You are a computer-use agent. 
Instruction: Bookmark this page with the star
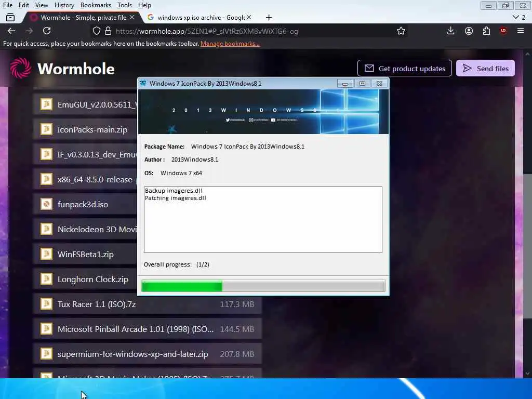[401, 31]
